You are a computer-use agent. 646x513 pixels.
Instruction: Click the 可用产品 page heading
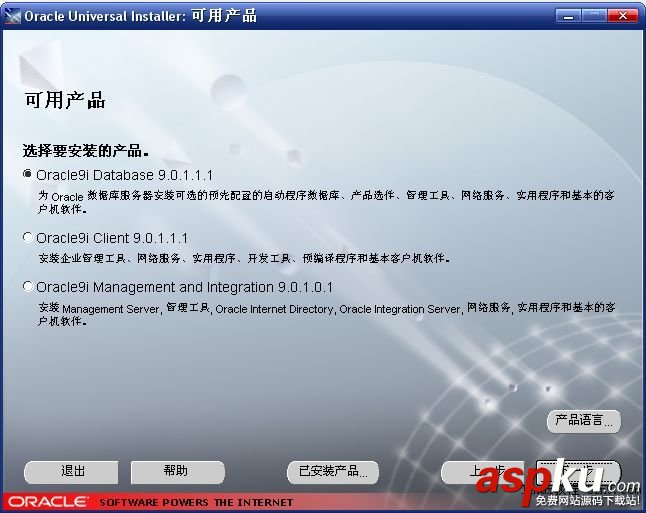pos(65,101)
